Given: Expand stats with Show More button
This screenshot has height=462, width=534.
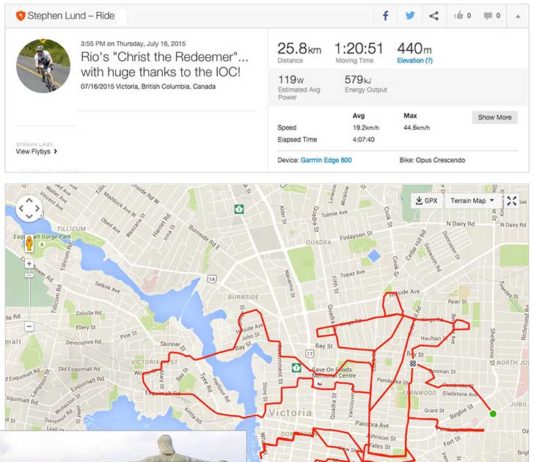Looking at the screenshot, I should pos(494,117).
